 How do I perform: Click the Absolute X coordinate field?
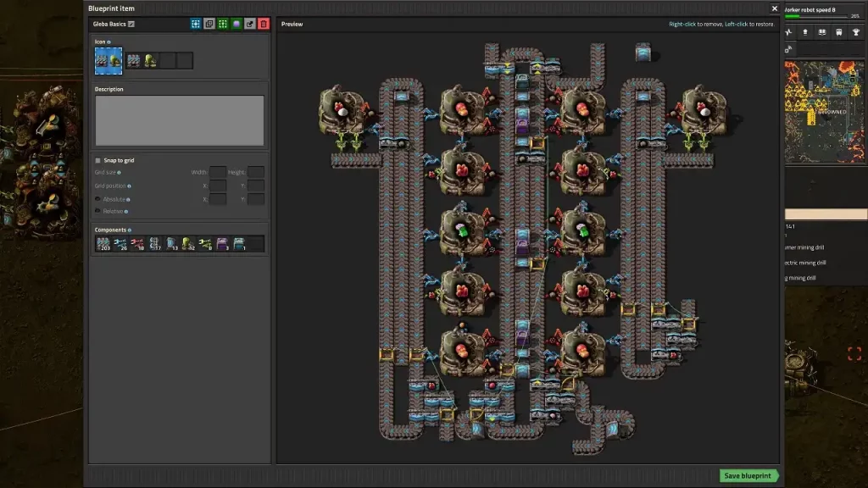tap(218, 199)
